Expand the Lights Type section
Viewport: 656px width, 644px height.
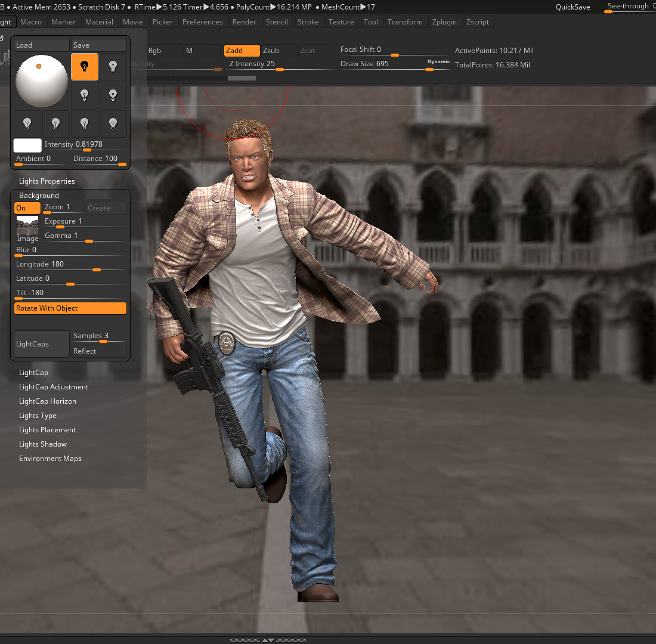38,416
